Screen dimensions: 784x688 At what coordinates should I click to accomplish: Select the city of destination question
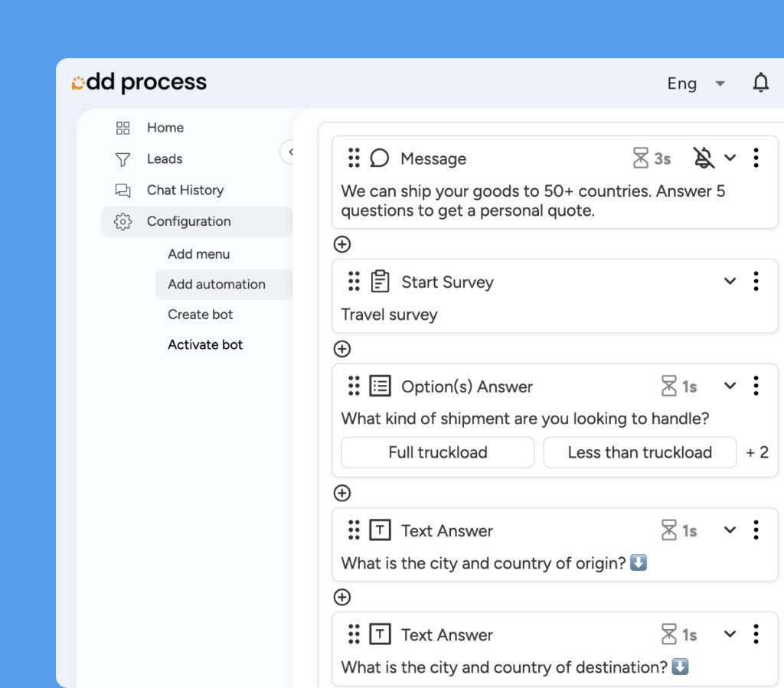pos(515,667)
